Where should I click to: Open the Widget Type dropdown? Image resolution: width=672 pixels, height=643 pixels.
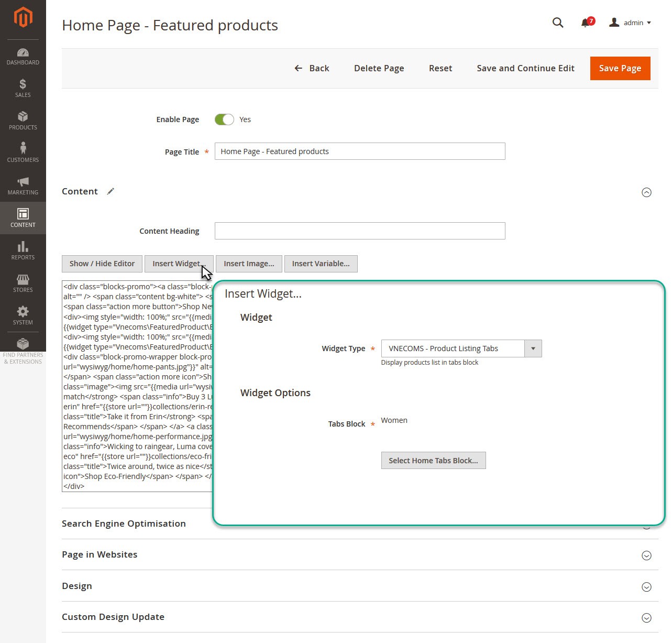[x=533, y=348]
